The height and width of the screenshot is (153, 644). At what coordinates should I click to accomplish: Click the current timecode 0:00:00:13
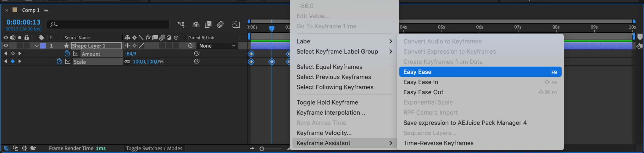(24, 22)
